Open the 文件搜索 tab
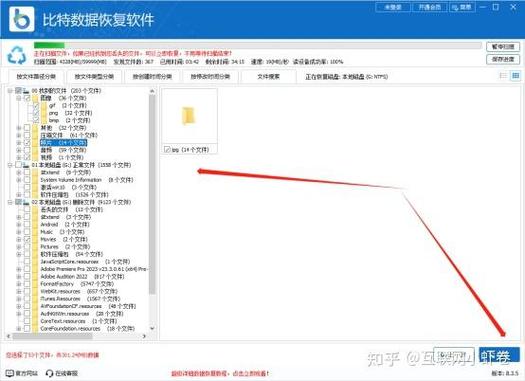The width and height of the screenshot is (525, 381). click(269, 76)
